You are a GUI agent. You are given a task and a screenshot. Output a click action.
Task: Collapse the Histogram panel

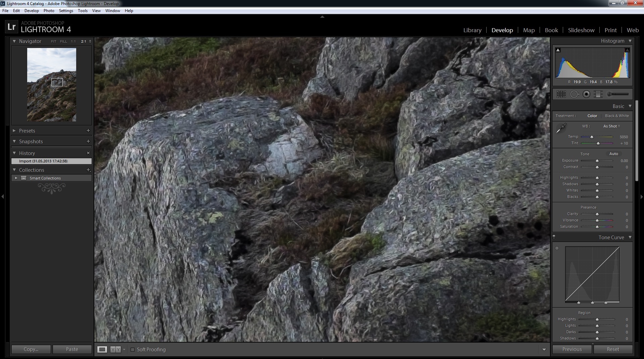click(630, 41)
